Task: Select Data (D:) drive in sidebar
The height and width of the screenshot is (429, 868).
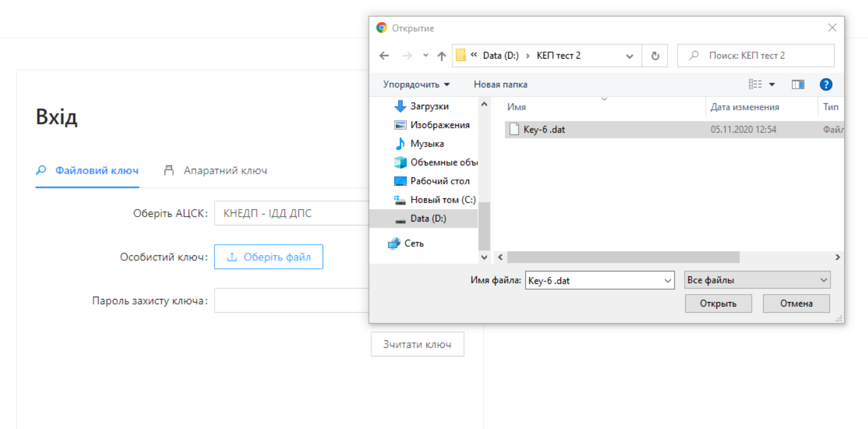Action: pos(428,219)
